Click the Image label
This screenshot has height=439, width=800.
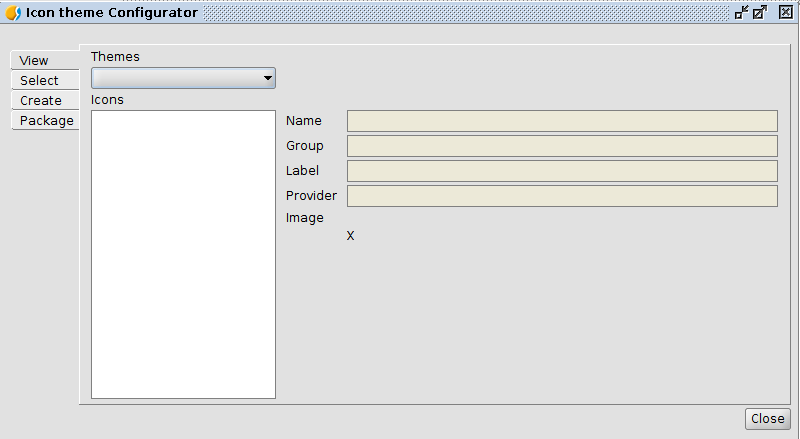point(305,218)
